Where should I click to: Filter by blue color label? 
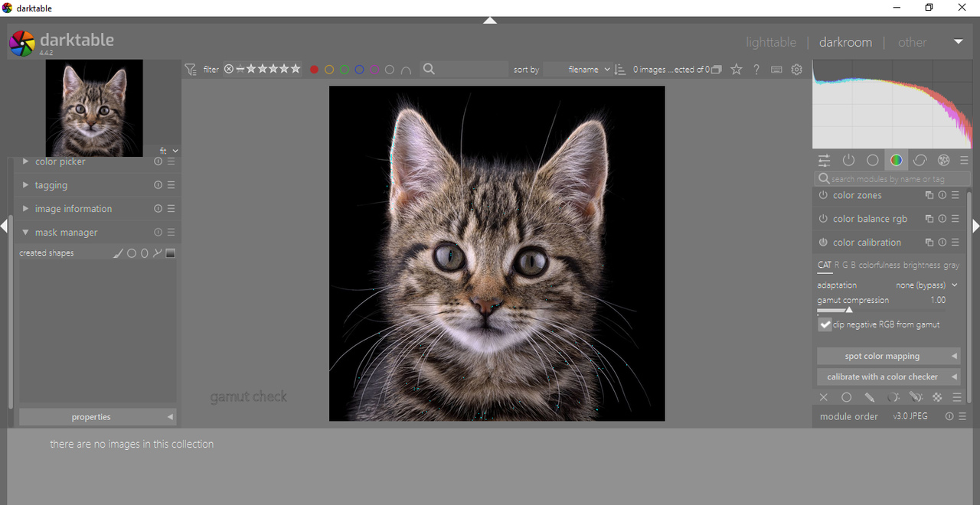(x=359, y=70)
